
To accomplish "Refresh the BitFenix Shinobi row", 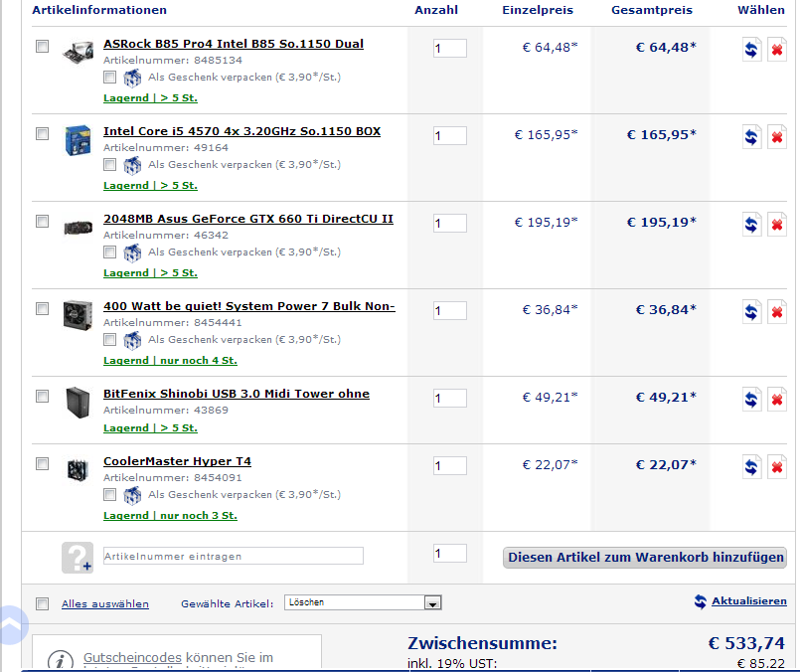I will [x=751, y=400].
